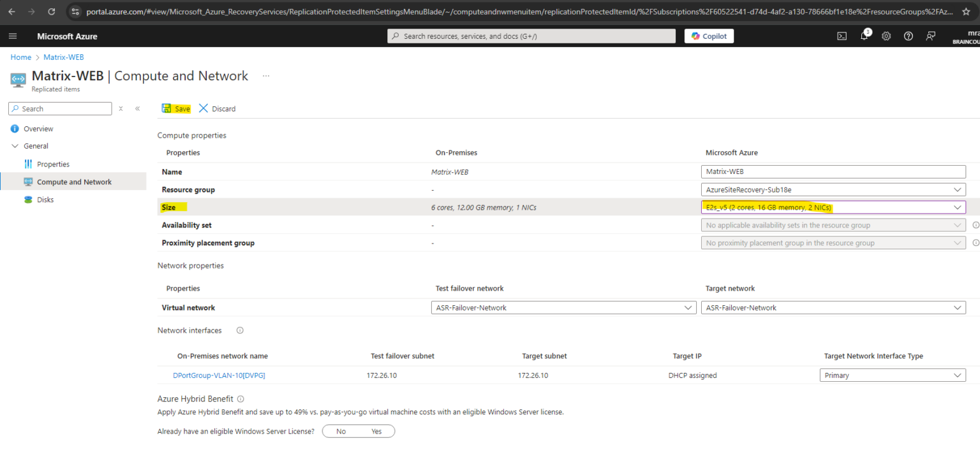The width and height of the screenshot is (980, 466).
Task: Open the Notifications bell showing 3 alerts
Action: (x=864, y=36)
